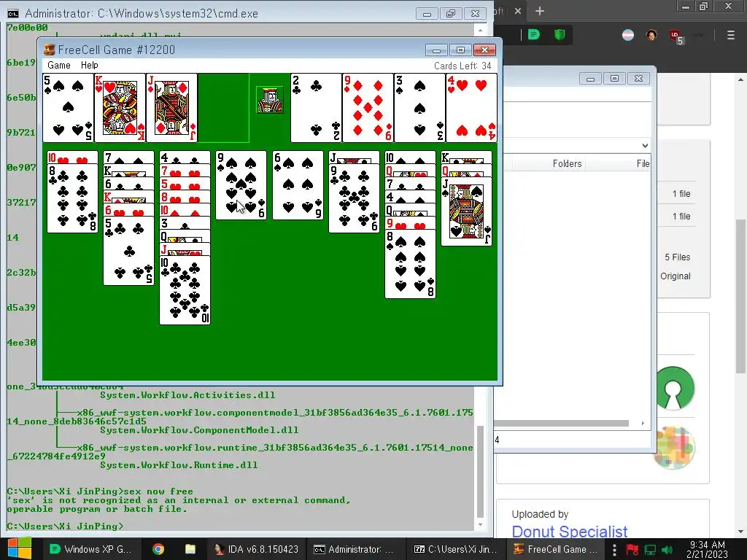Sort by the Folders column header

pos(567,164)
